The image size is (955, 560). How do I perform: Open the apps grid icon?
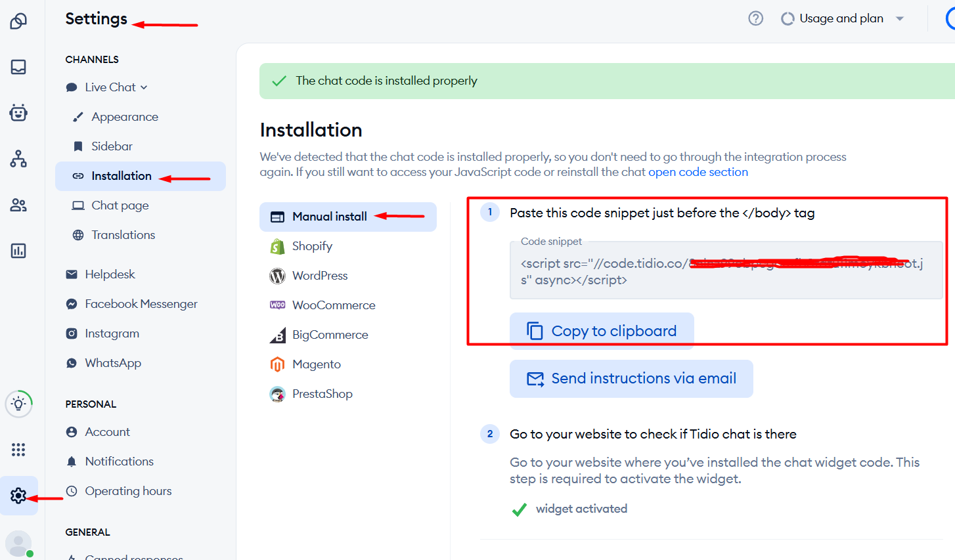[18, 450]
